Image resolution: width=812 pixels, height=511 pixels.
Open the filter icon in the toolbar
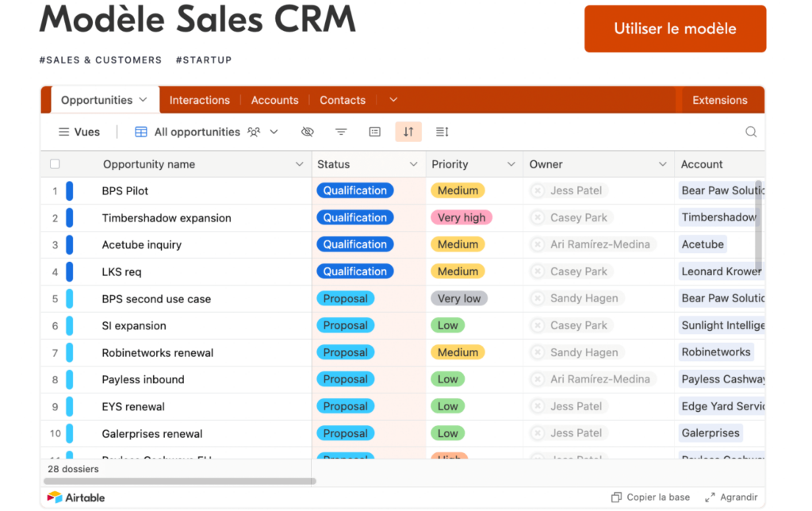(340, 132)
